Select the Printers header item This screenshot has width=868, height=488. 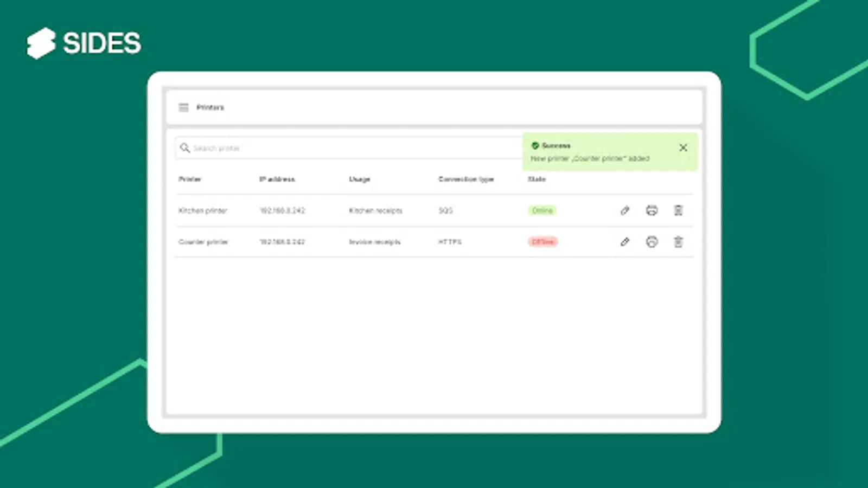point(210,107)
